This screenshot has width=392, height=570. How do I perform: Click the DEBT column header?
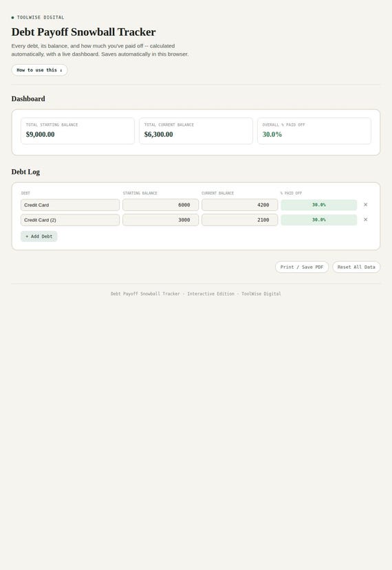tap(25, 193)
